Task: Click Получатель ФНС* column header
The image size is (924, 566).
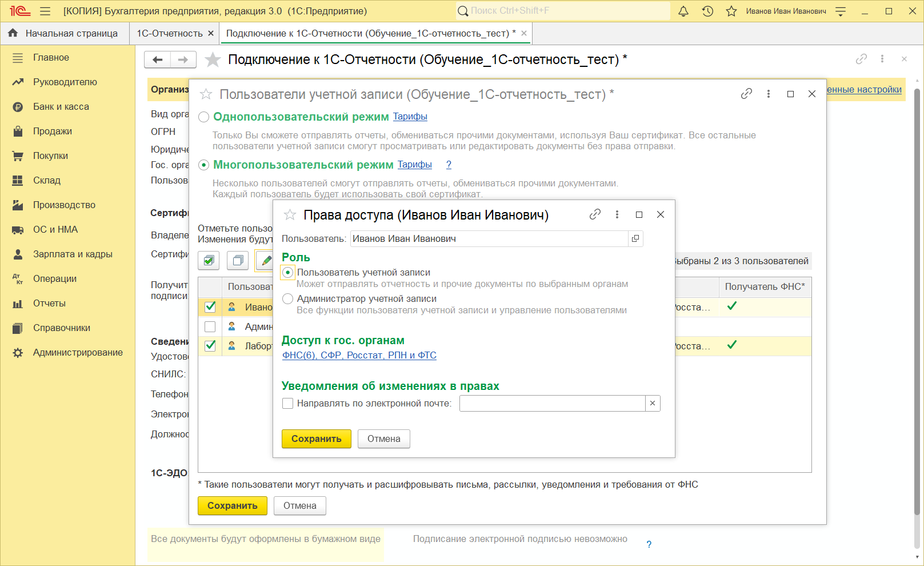Action: (x=765, y=286)
